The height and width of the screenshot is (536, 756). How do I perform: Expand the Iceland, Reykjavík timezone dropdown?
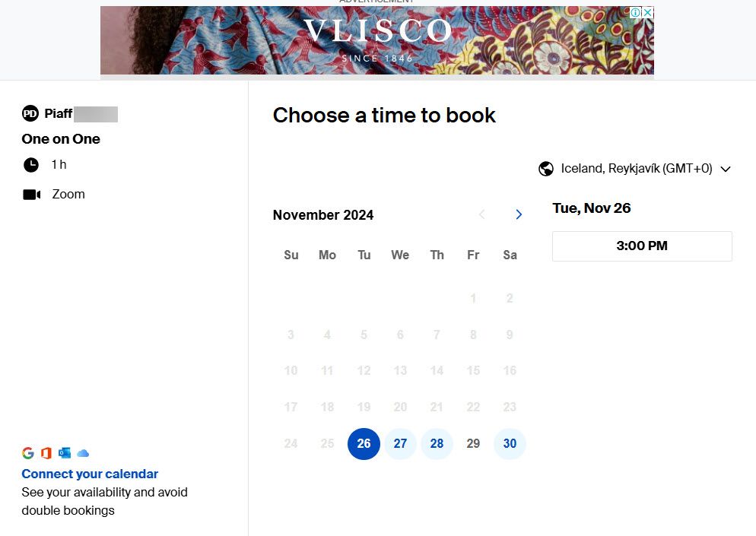[725, 169]
